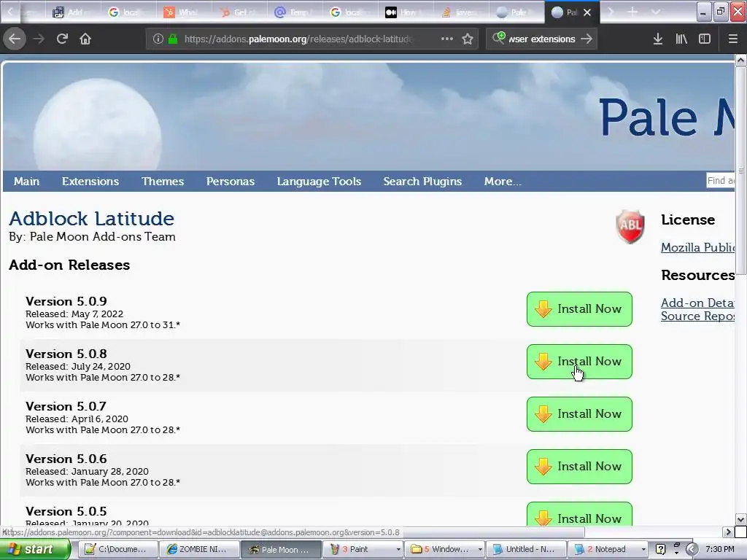Open the Extensions section
The width and height of the screenshot is (747, 560).
(90, 182)
